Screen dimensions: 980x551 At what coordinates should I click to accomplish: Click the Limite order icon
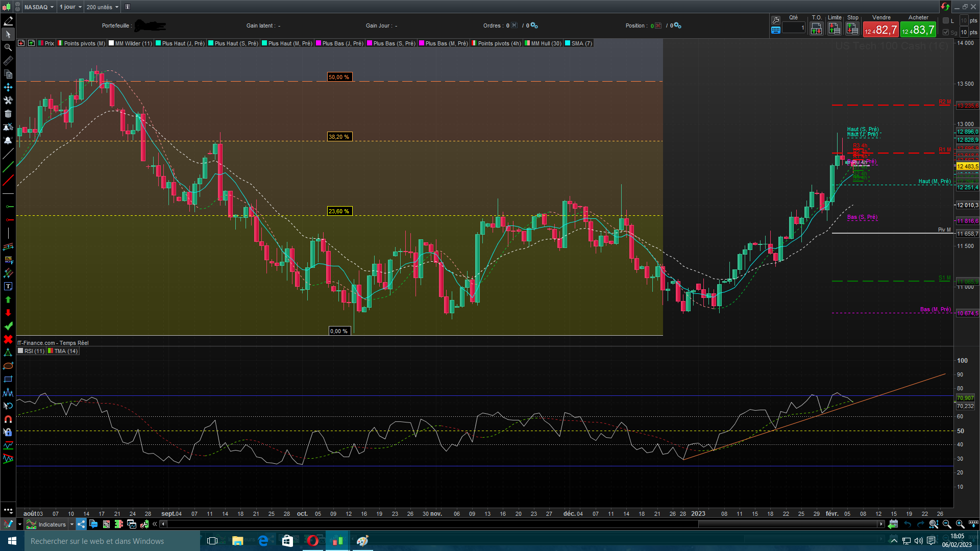click(835, 29)
